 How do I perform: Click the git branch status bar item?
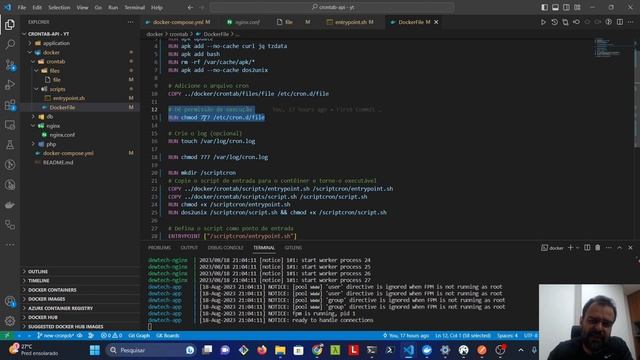(x=55, y=336)
